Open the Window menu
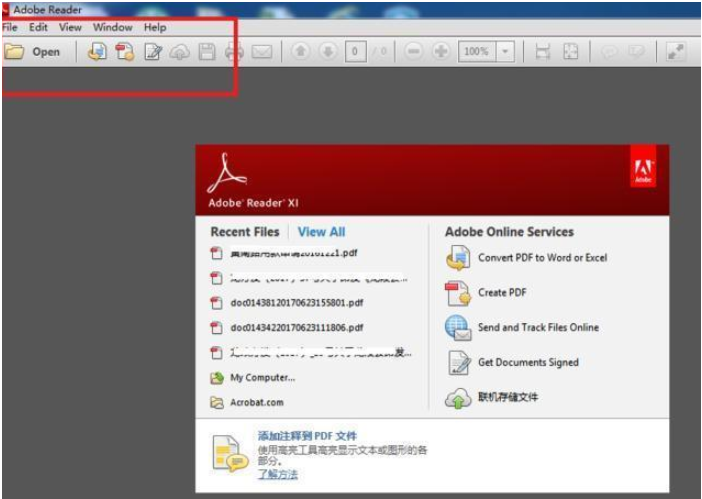The width and height of the screenshot is (702, 499). 113,27
